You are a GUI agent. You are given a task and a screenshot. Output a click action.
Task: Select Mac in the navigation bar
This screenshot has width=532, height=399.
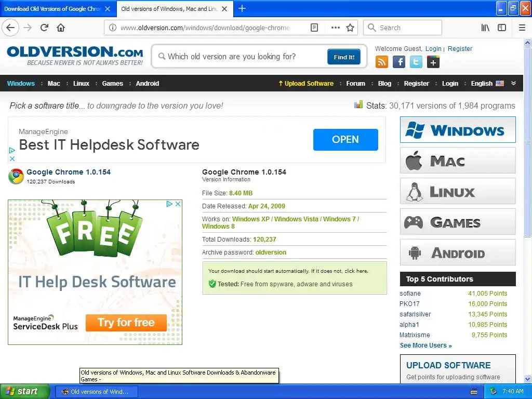click(54, 84)
